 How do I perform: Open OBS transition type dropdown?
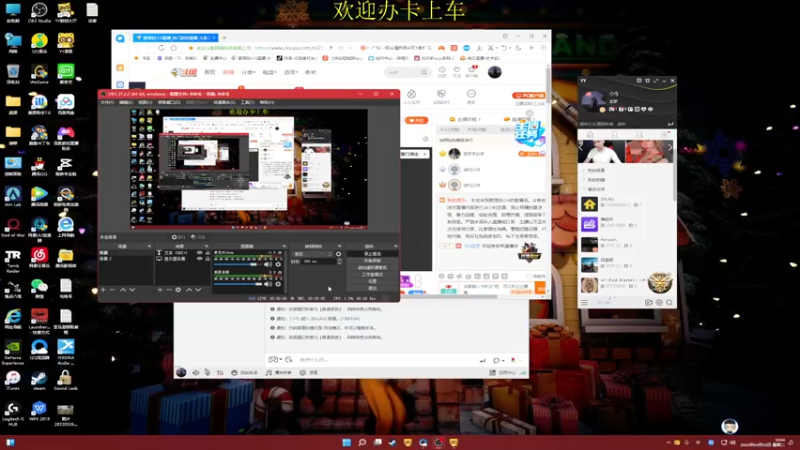coord(313,254)
